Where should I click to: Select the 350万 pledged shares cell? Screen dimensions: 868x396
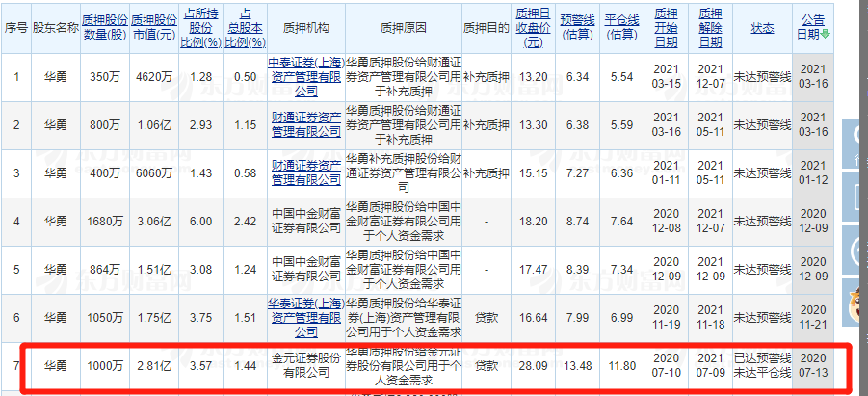105,77
